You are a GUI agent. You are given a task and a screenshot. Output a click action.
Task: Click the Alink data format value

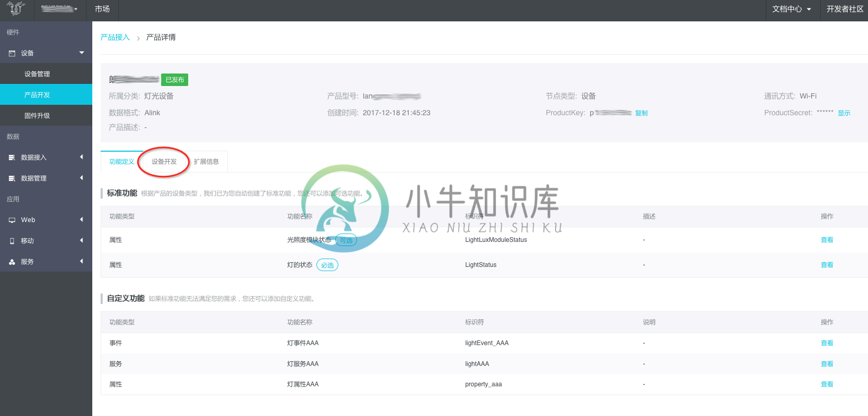click(152, 113)
